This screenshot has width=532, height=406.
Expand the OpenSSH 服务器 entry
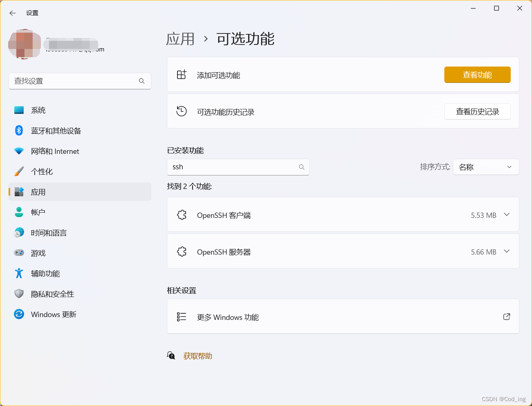(x=507, y=251)
